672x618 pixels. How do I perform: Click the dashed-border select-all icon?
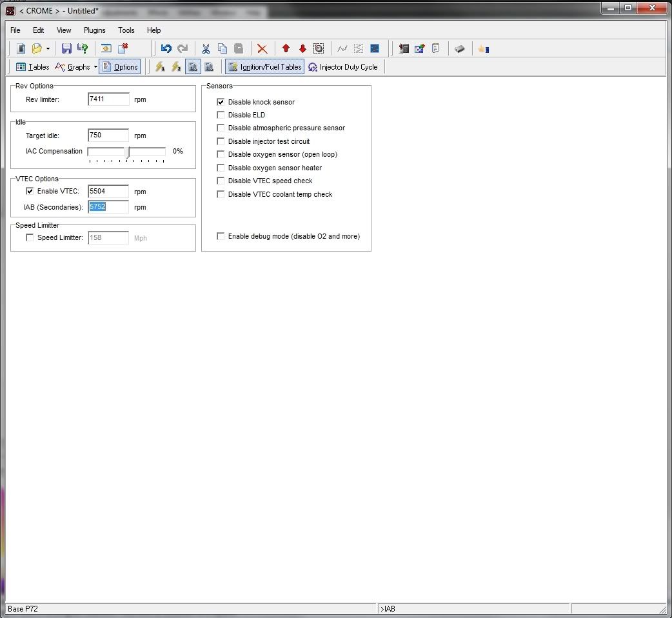click(x=319, y=48)
